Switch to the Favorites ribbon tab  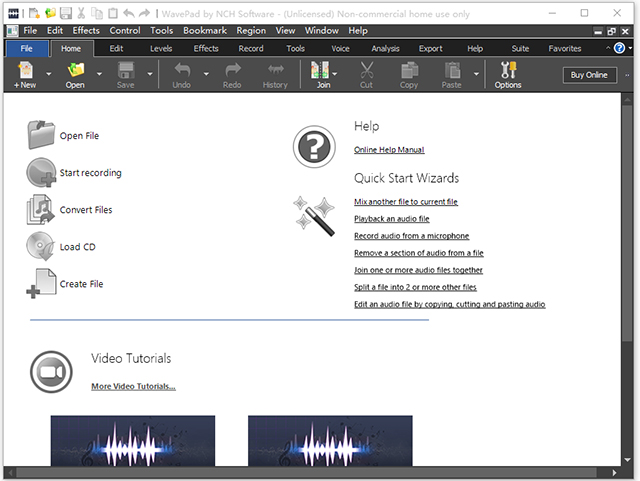(x=565, y=49)
